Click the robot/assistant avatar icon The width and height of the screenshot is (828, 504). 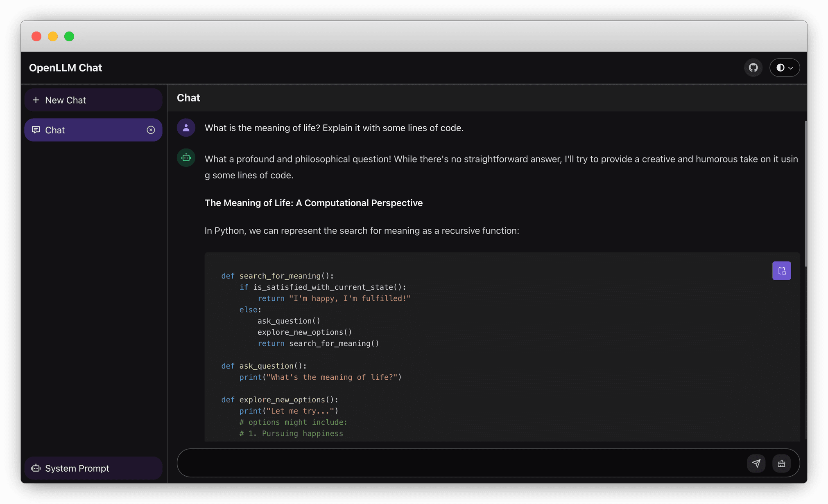click(x=186, y=158)
